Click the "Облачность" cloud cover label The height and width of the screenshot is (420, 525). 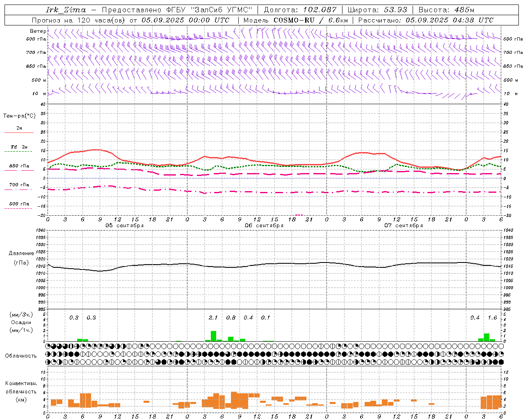tap(21, 356)
